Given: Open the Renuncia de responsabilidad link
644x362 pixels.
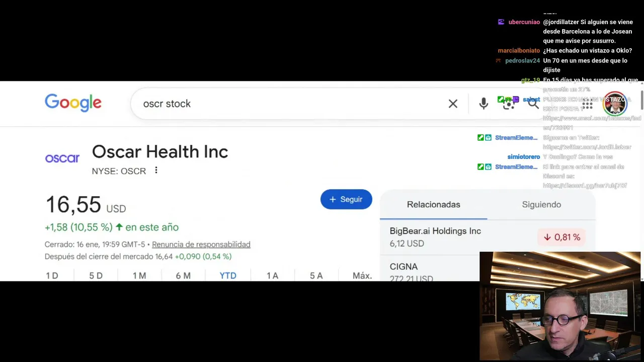Looking at the screenshot, I should click(x=201, y=244).
